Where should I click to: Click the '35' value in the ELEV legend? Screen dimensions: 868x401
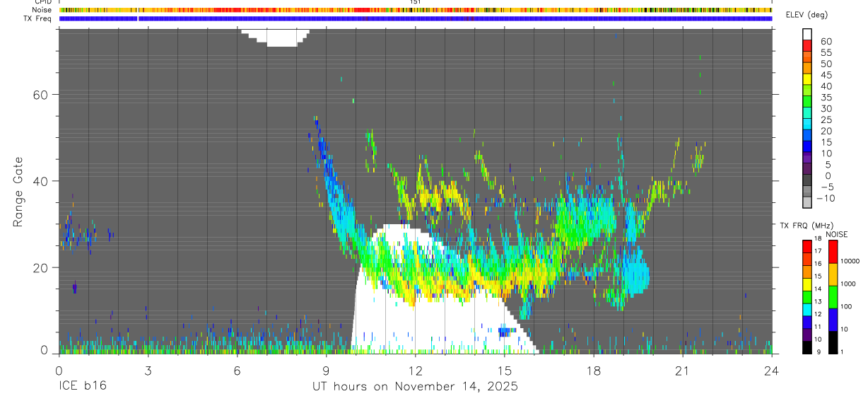(826, 98)
